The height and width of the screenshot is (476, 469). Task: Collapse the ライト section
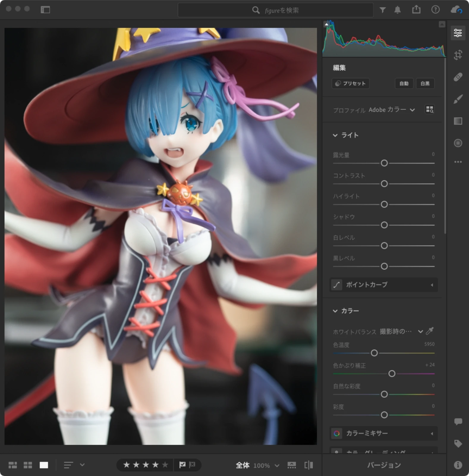tap(335, 135)
